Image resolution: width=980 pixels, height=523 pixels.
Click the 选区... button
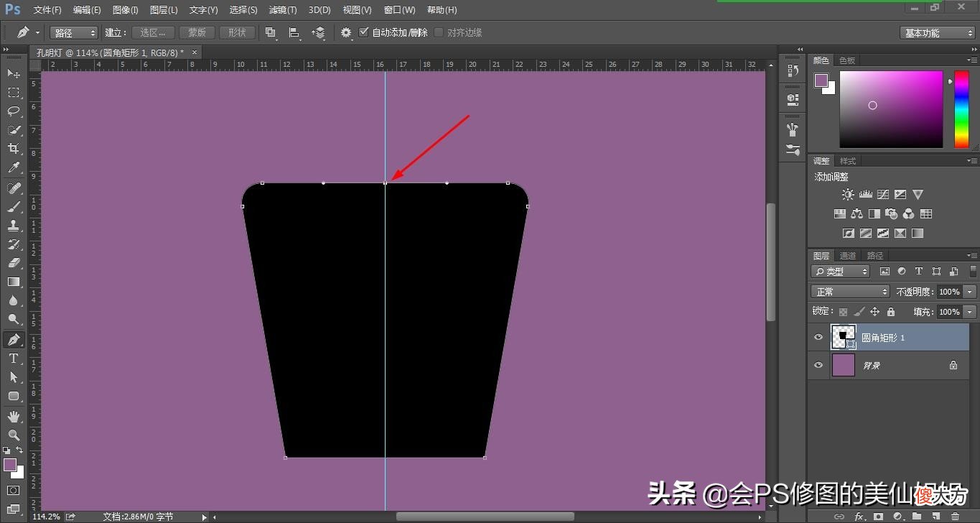pos(154,33)
